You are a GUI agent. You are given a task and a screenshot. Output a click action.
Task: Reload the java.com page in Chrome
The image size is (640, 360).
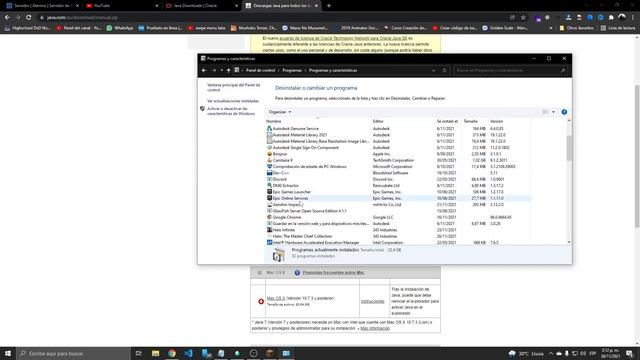click(x=29, y=18)
